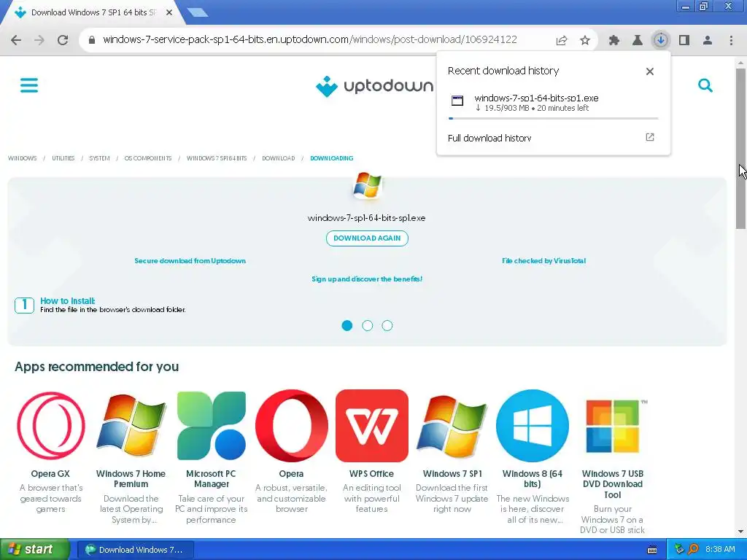Open the profile avatar icon
This screenshot has width=747, height=560.
(708, 41)
